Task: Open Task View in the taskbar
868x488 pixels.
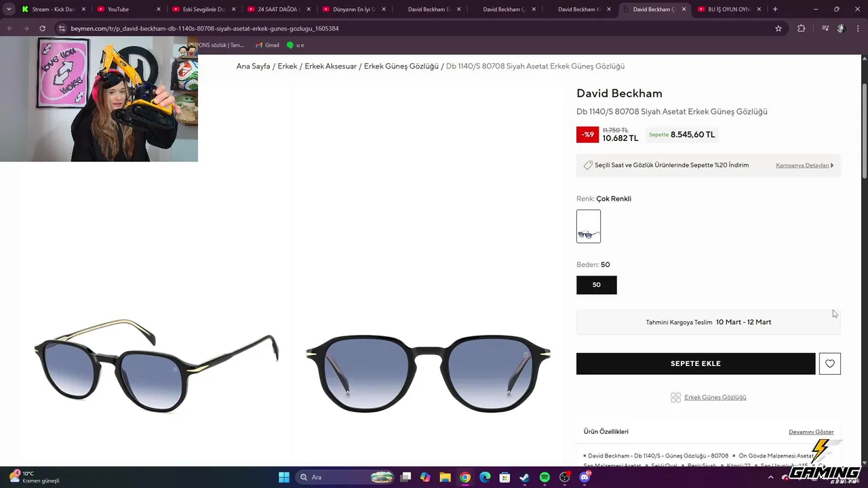Action: [406, 477]
